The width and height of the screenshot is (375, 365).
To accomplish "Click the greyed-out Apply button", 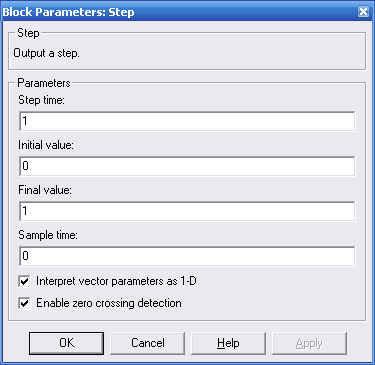I will pos(309,343).
